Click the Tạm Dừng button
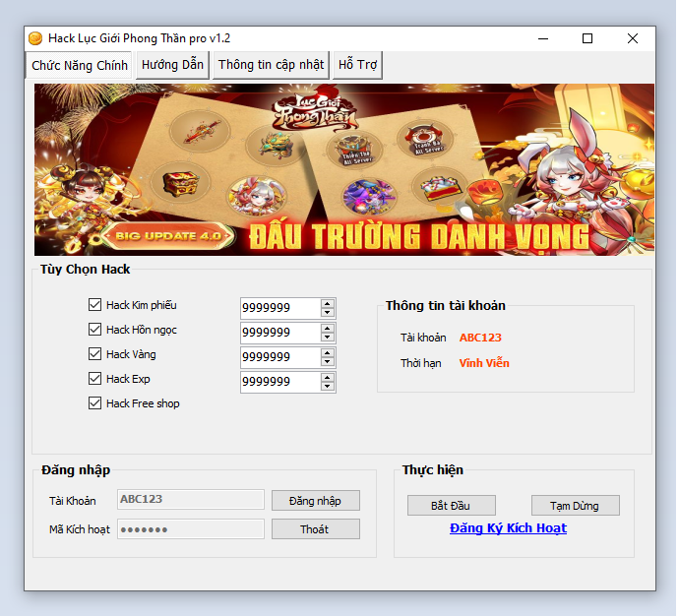The image size is (679, 616). 575,506
